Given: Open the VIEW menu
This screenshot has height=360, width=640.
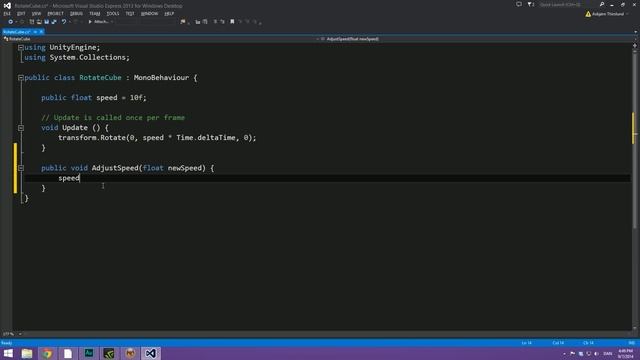Looking at the screenshot, I should point(36,13).
